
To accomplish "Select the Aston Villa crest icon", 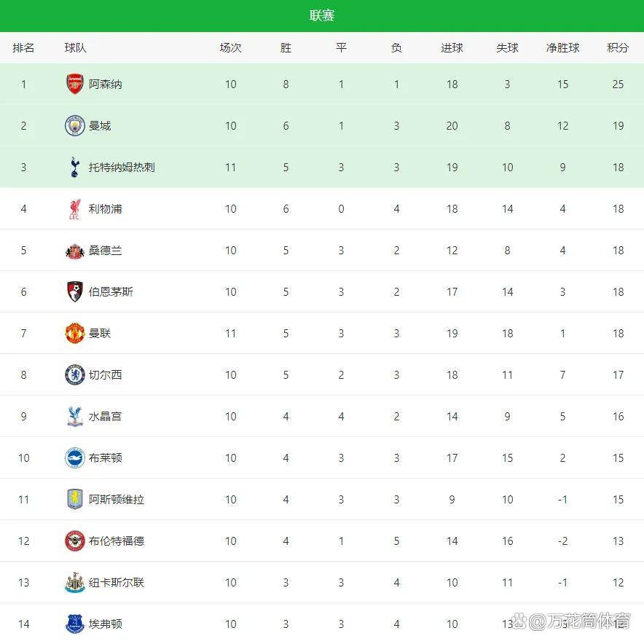I will click(x=75, y=500).
